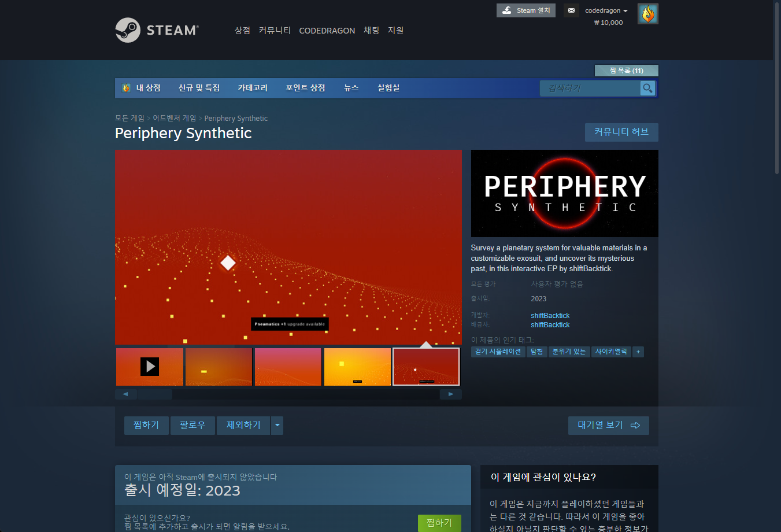Click the plus tag button
This screenshot has height=532, width=781.
638,352
